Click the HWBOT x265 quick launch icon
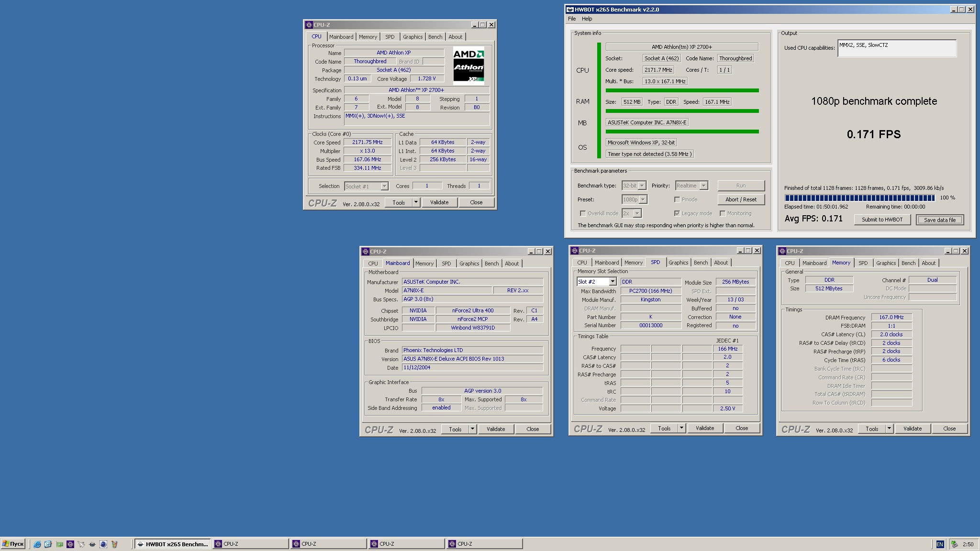The width and height of the screenshot is (980, 551). click(92, 544)
